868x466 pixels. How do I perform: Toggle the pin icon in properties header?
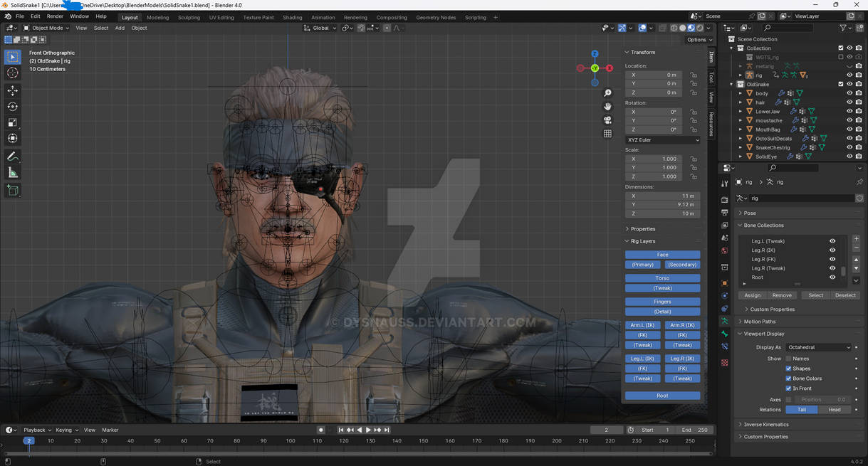click(x=859, y=182)
